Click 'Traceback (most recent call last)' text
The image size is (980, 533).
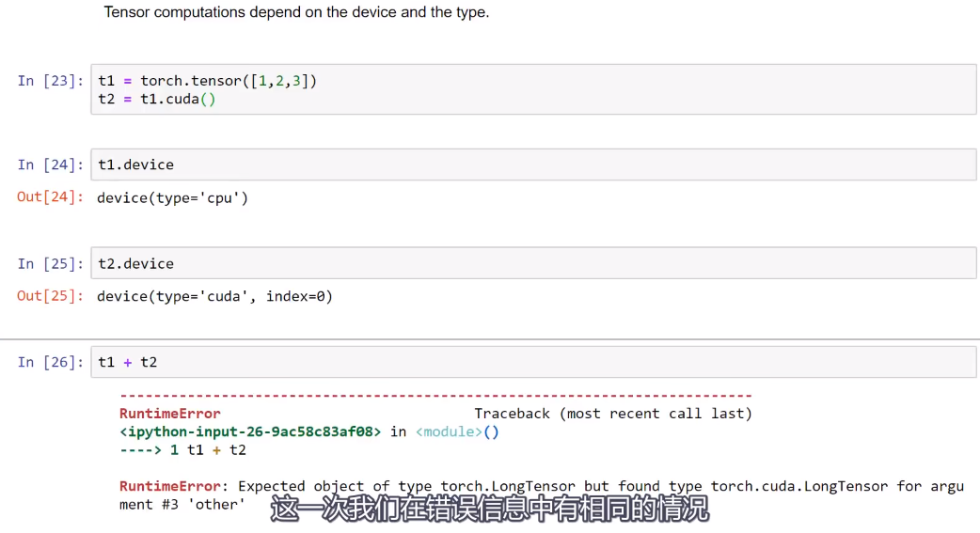pyautogui.click(x=613, y=414)
